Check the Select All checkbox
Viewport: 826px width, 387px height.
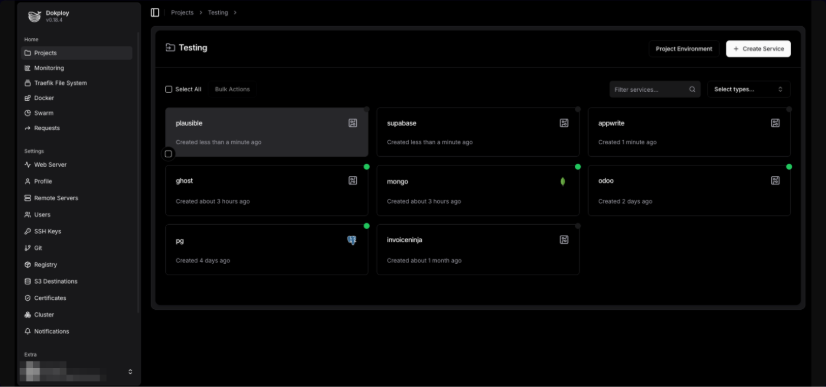pyautogui.click(x=169, y=90)
